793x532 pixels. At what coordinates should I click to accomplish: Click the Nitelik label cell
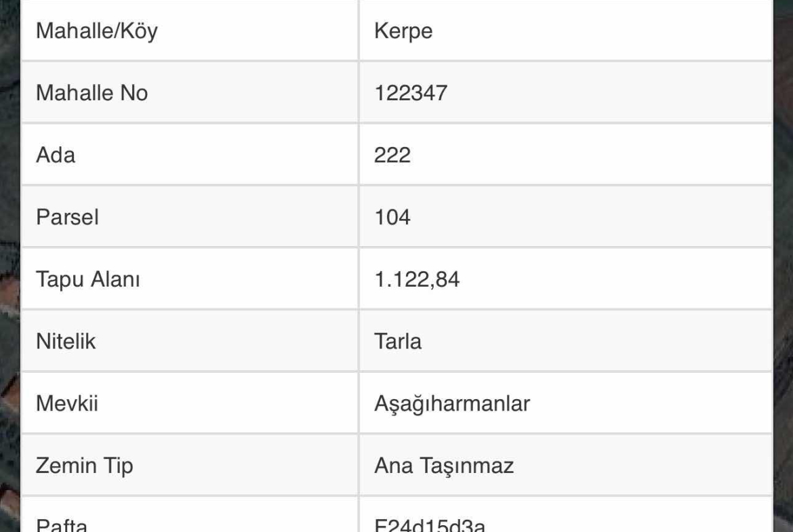[x=66, y=342]
